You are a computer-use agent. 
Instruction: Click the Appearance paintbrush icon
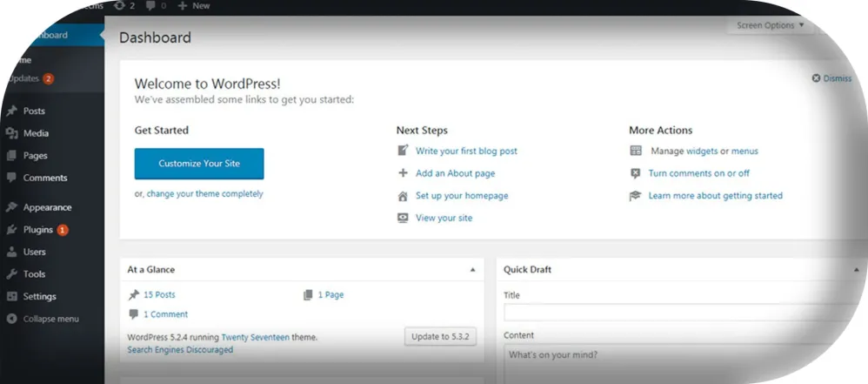11,207
